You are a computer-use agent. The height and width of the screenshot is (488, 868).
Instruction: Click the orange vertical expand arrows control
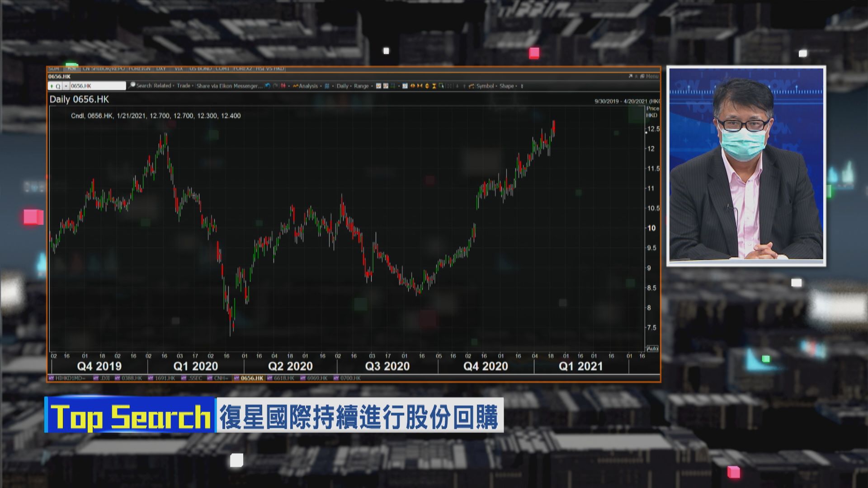tap(427, 86)
